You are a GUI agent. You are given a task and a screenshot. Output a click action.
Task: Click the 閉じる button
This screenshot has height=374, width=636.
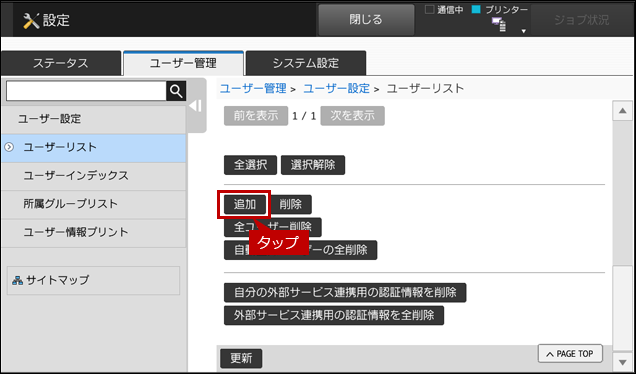(x=366, y=19)
